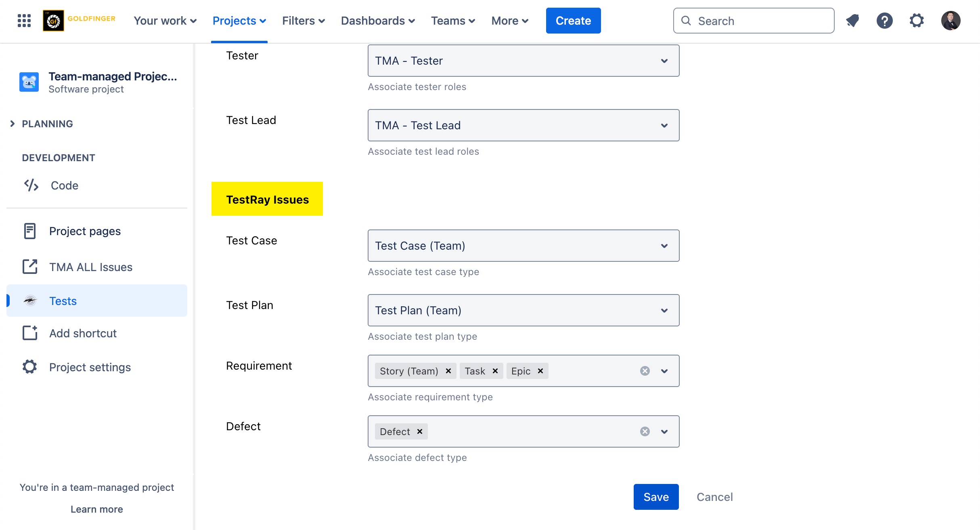980x530 pixels.
Task: Open the Filters menu
Action: [304, 21]
